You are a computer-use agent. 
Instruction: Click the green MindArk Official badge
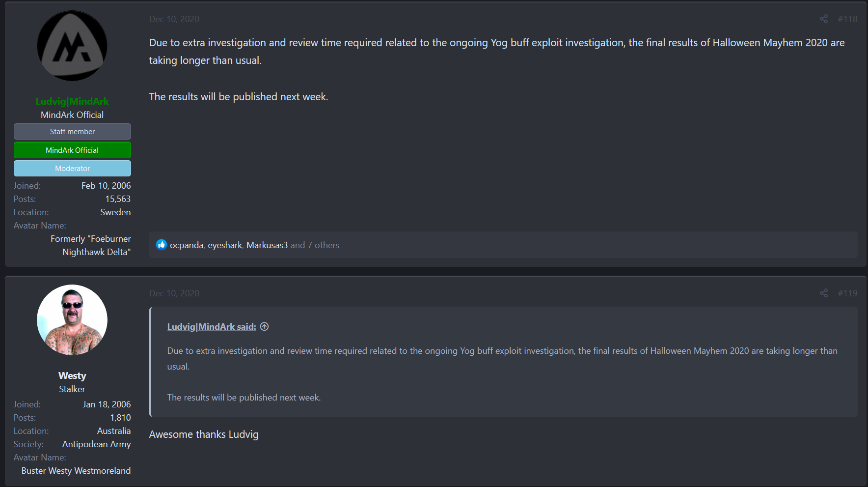[x=72, y=150]
